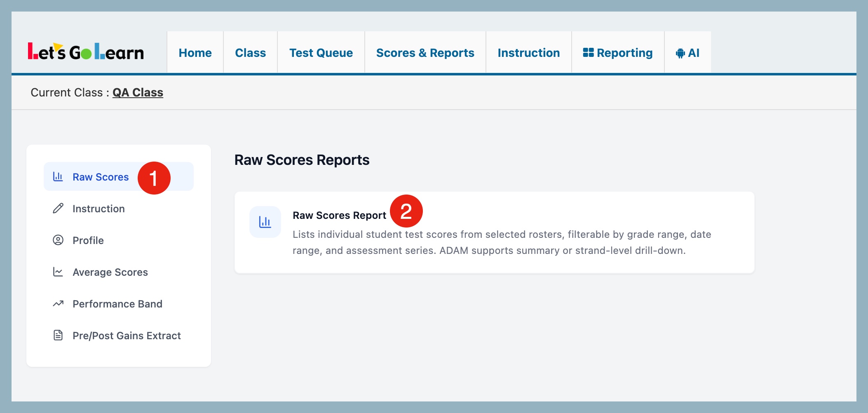The height and width of the screenshot is (413, 868).
Task: Click the pencil icon beside Instruction
Action: click(x=58, y=209)
